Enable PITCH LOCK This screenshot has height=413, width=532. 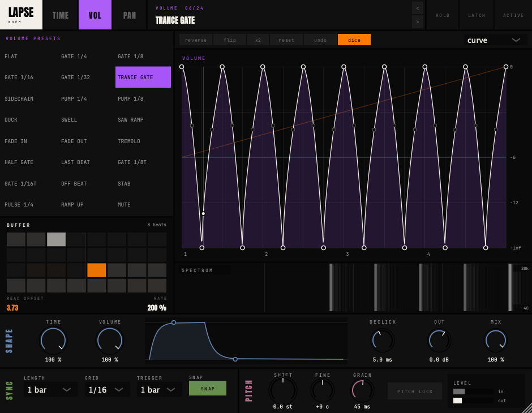[x=415, y=392]
